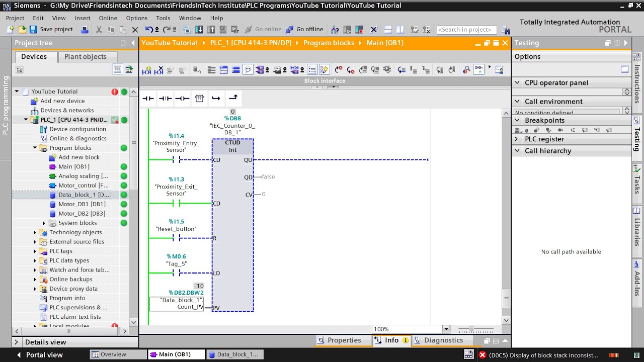
Task: Click the Search in project field
Action: click(466, 30)
